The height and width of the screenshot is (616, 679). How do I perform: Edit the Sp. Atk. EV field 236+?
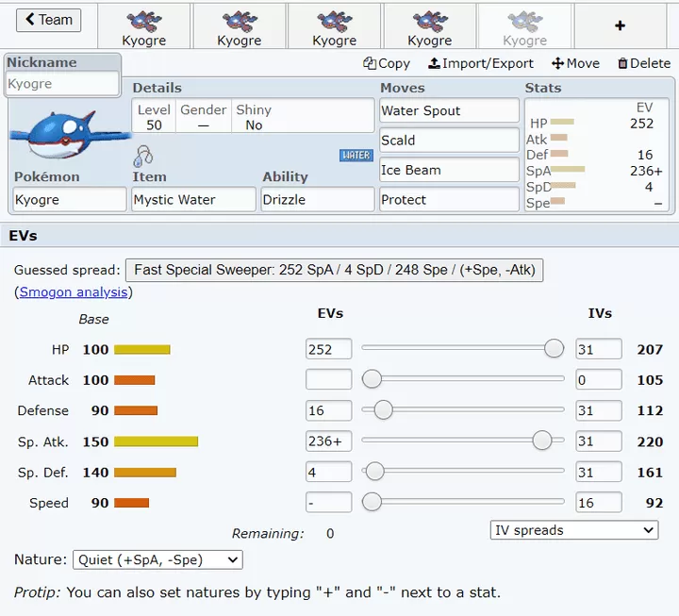pos(329,441)
